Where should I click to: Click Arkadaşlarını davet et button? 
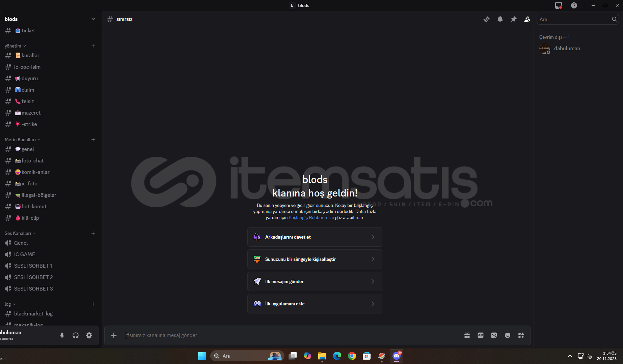315,237
